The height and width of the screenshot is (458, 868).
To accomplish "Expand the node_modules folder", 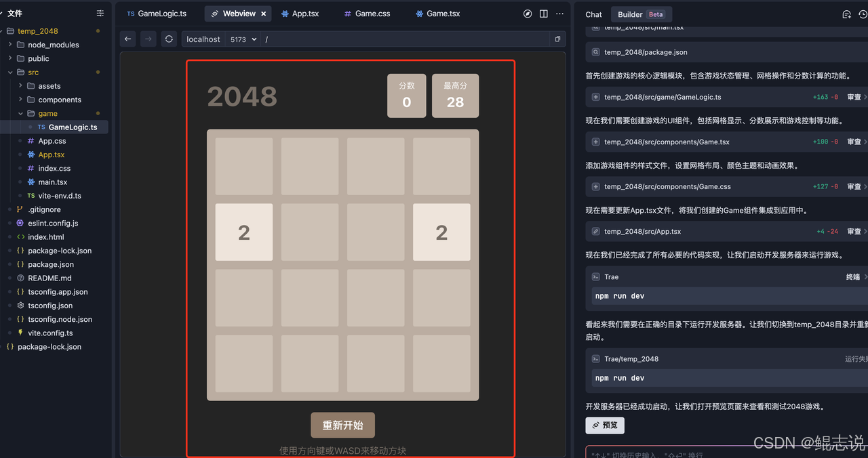I will (53, 45).
